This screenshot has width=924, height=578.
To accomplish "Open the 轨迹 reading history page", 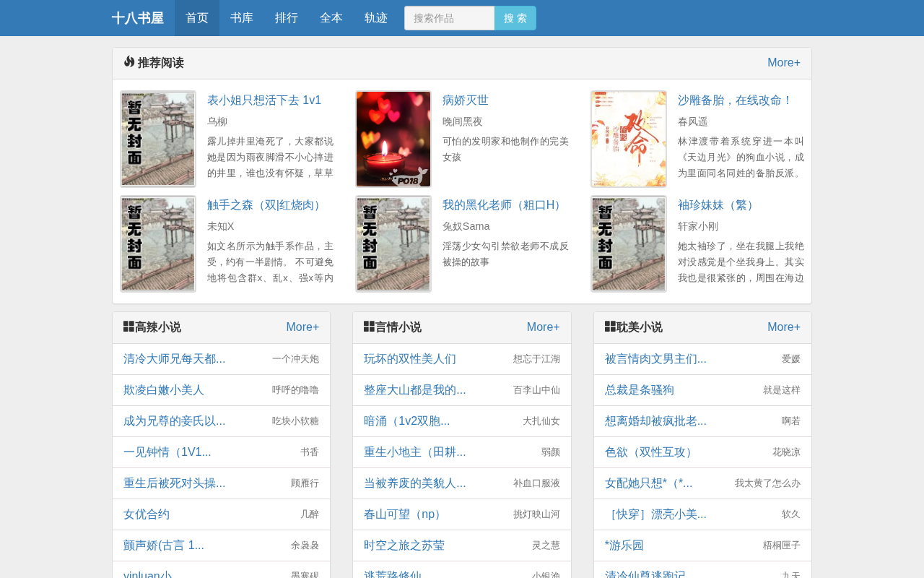I will [376, 18].
